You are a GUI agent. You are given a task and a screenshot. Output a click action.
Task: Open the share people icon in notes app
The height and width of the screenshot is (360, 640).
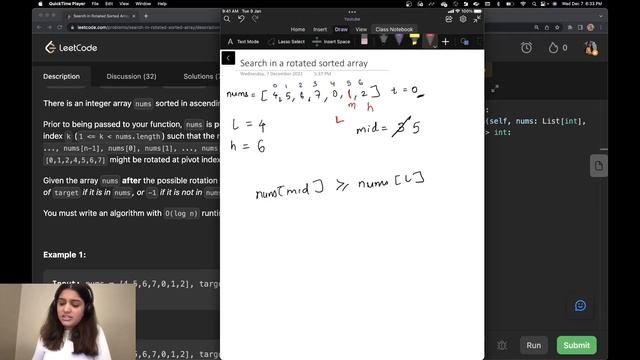point(449,19)
